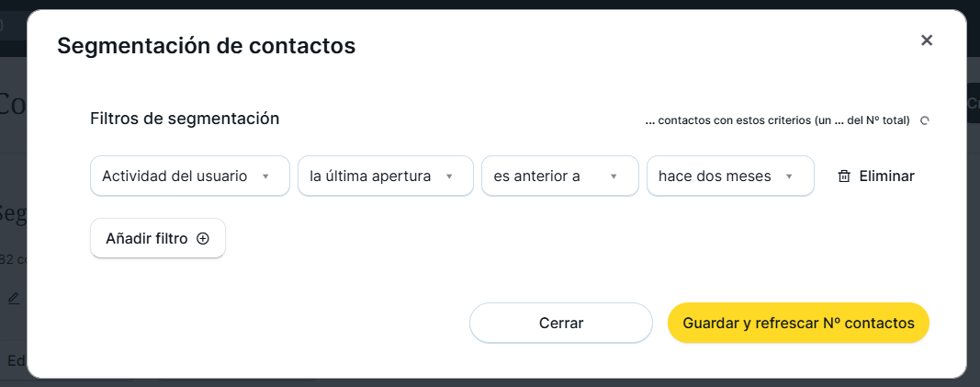Screen dimensions: 980x387
Task: Expand the la última apertura dropdown
Action: (x=372, y=176)
